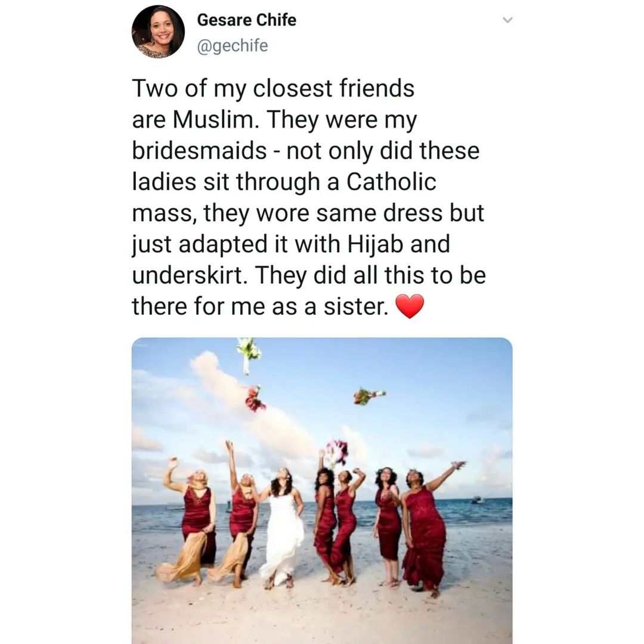Open the attached beach wedding photo

[322, 490]
